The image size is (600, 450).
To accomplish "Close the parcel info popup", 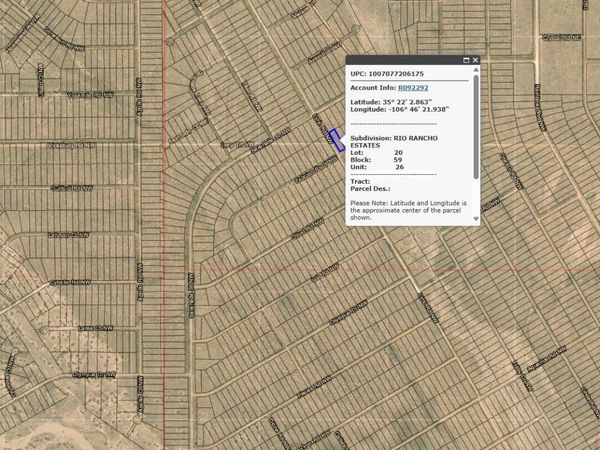I will point(475,60).
